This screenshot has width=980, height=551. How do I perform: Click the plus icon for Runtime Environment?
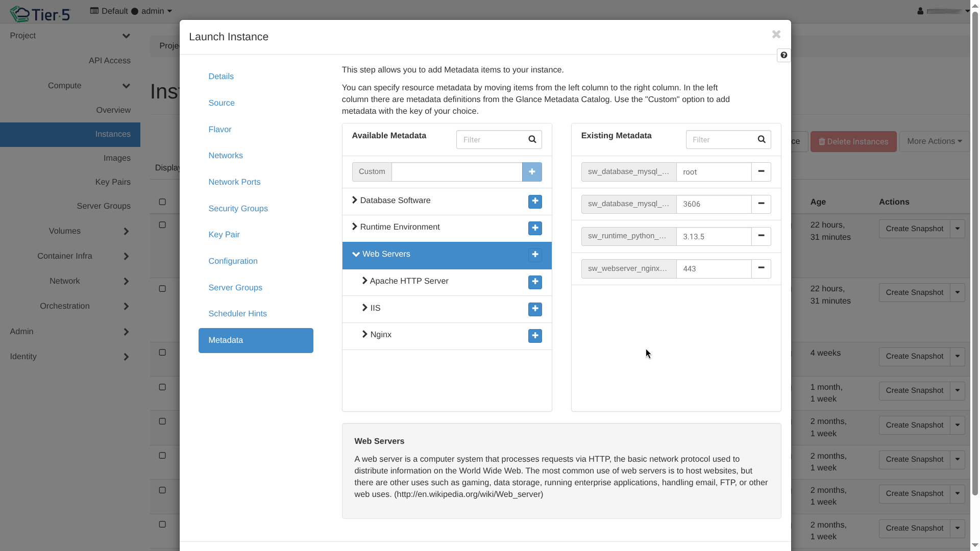(535, 228)
